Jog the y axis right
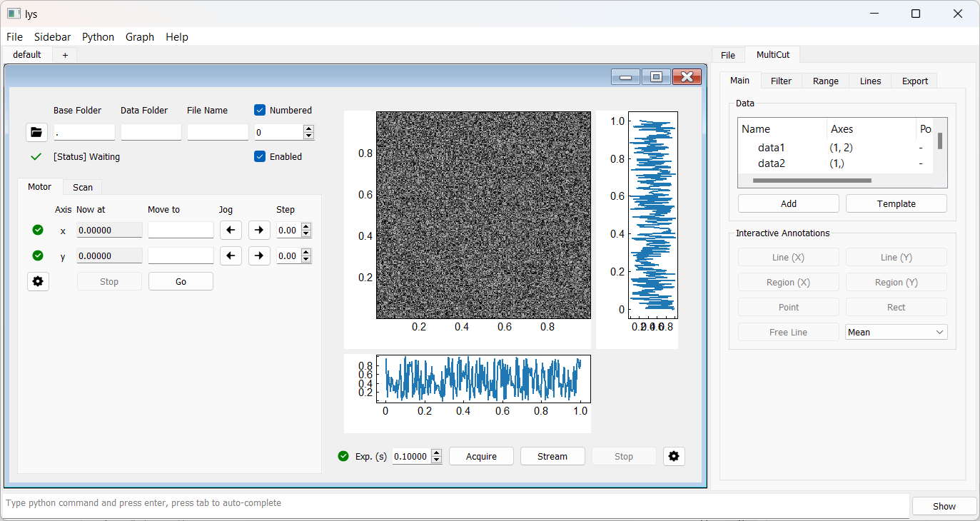Image resolution: width=980 pixels, height=521 pixels. (259, 256)
